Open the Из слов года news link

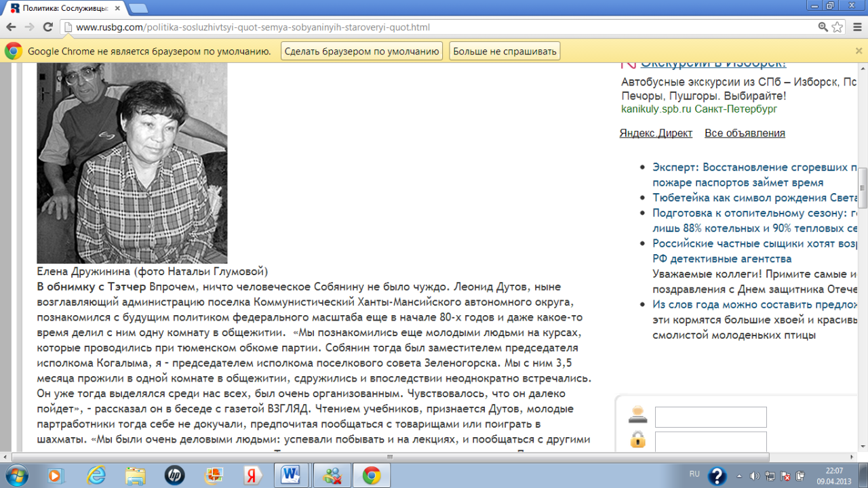point(755,305)
